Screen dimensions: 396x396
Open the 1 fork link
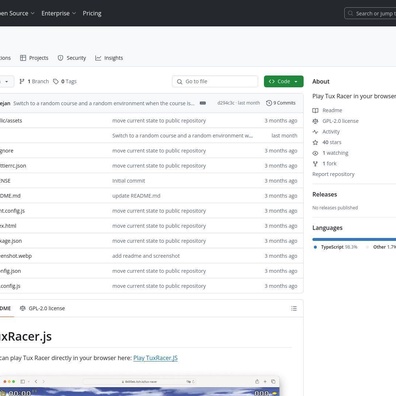point(329,164)
